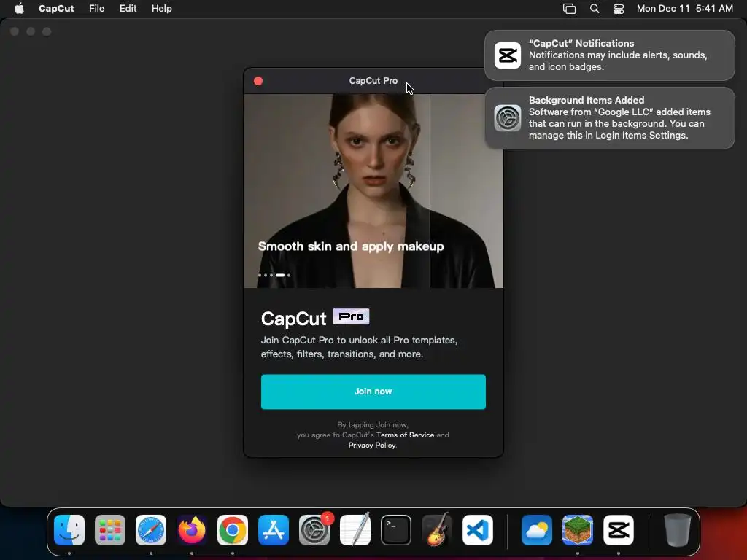Open the File menu
The width and height of the screenshot is (747, 560).
[97, 9]
